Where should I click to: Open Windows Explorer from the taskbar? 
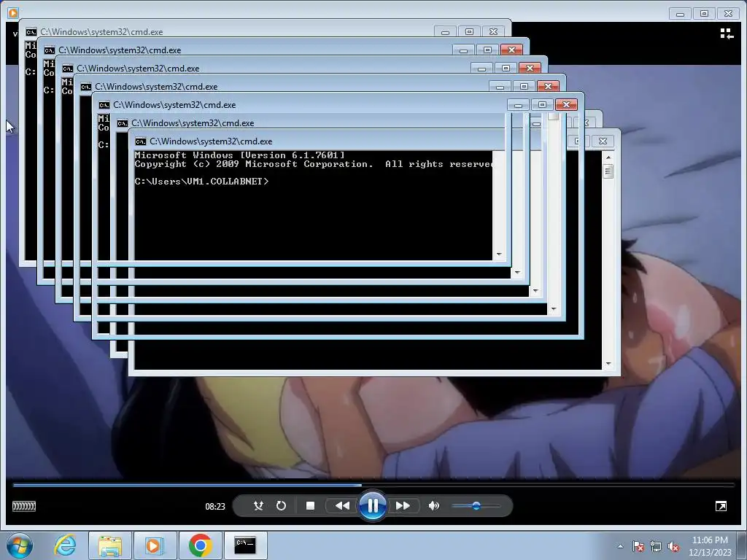[x=110, y=545]
